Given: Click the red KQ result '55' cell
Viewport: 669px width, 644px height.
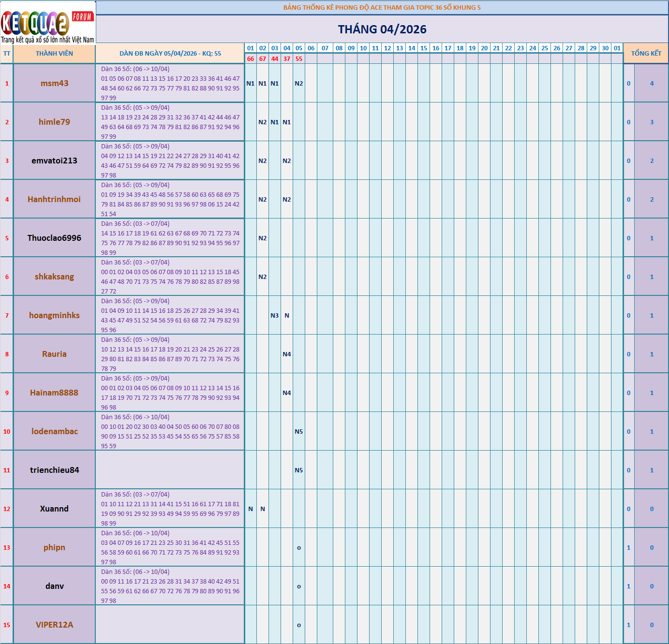Looking at the screenshot, I should tap(299, 59).
